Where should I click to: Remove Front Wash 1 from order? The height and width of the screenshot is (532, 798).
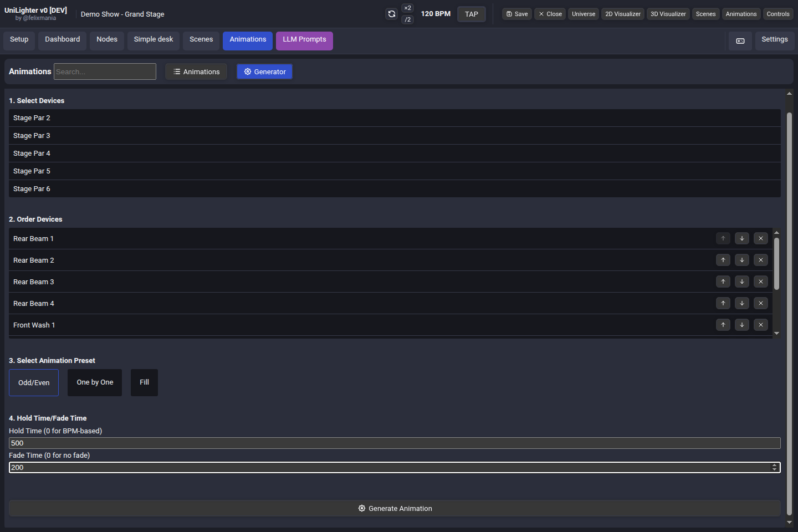pos(761,325)
